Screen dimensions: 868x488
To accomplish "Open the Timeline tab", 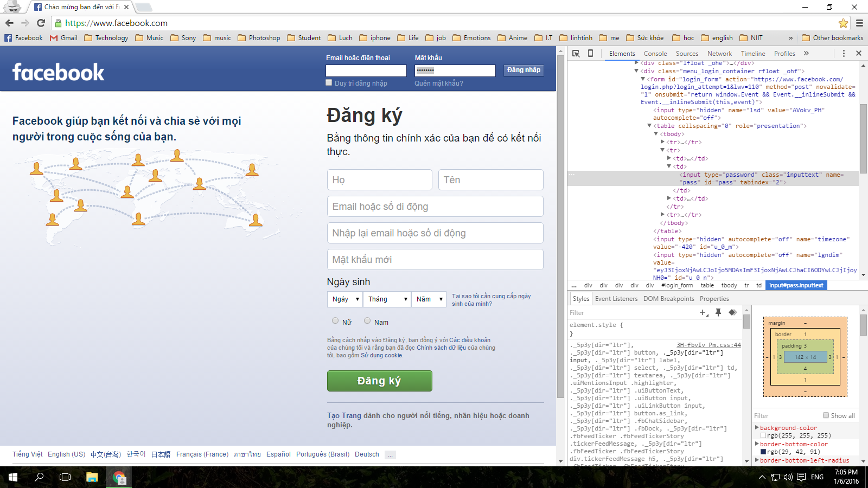I will [753, 54].
